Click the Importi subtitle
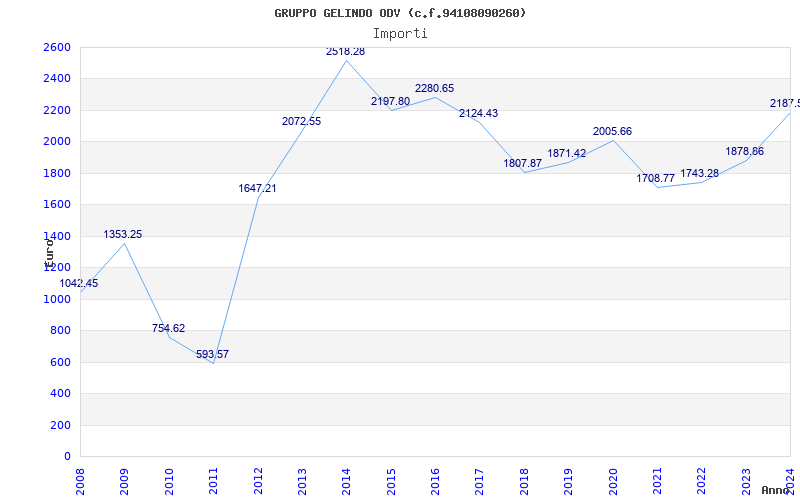This screenshot has width=800, height=500. click(x=400, y=34)
